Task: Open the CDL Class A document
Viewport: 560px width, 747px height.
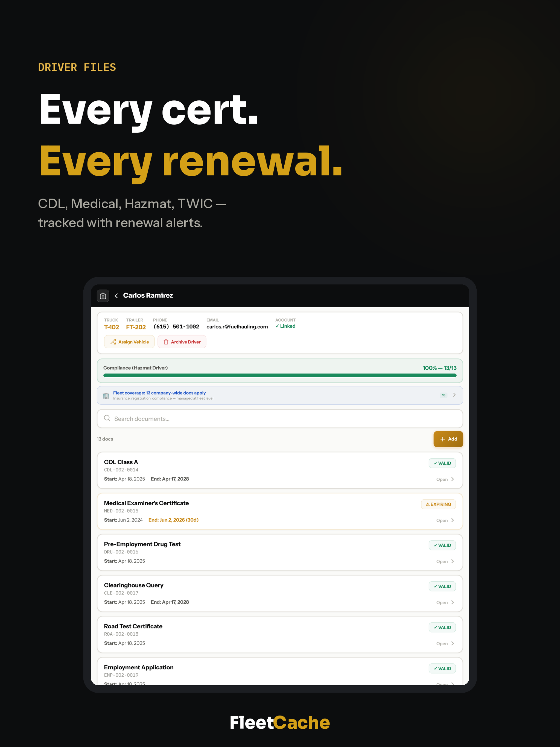Action: (x=280, y=470)
